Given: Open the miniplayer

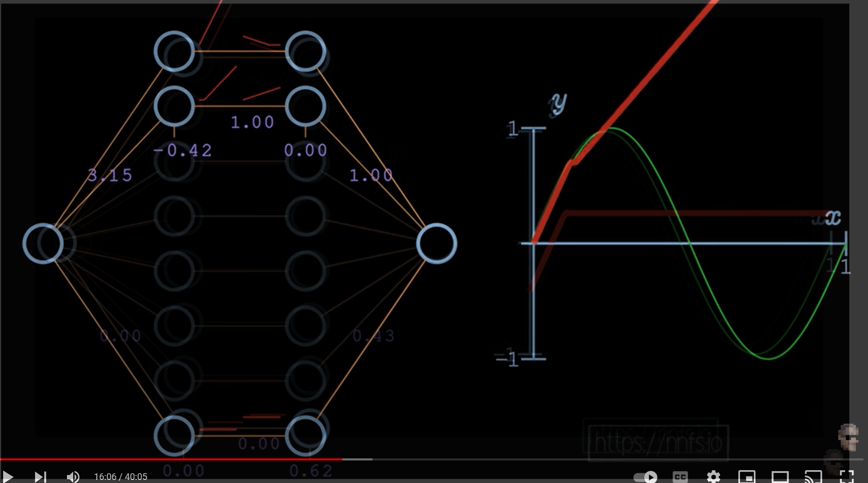Looking at the screenshot, I should pyautogui.click(x=747, y=477).
